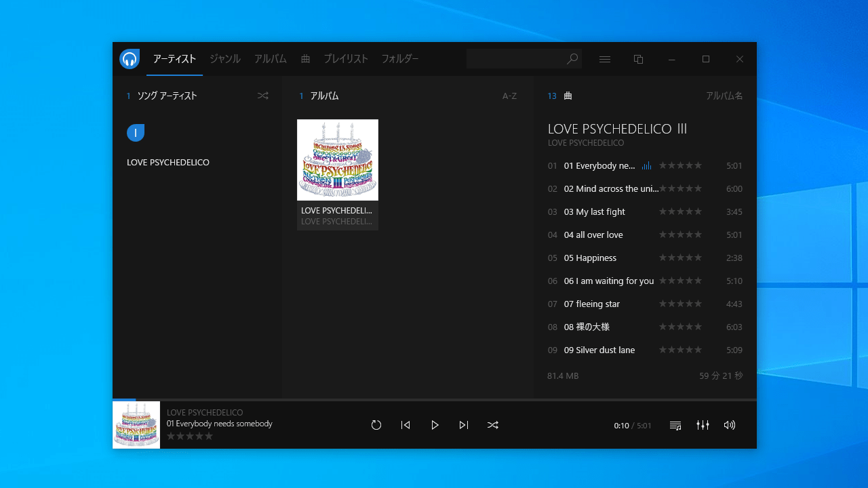Open the now playing queue list
The width and height of the screenshot is (868, 488).
[x=675, y=425]
